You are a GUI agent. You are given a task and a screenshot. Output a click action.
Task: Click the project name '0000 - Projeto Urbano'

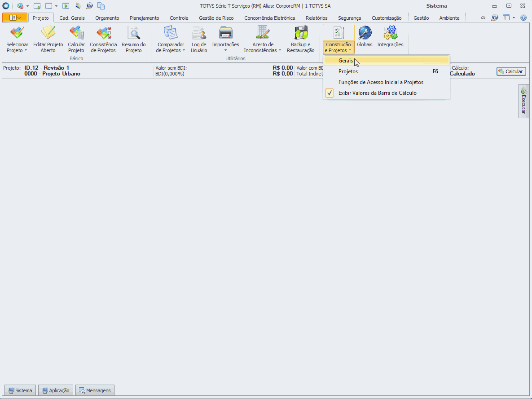[52, 74]
